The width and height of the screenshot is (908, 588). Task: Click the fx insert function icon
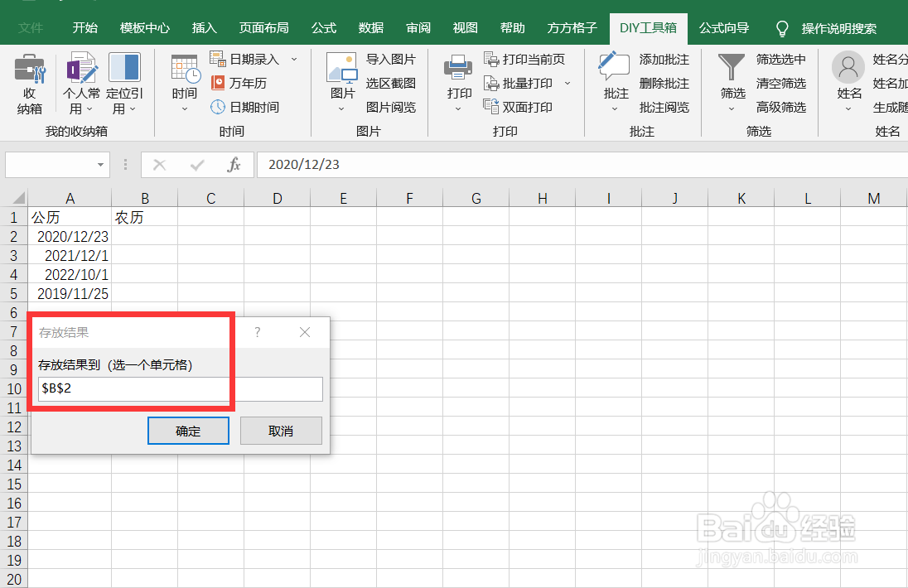click(234, 165)
